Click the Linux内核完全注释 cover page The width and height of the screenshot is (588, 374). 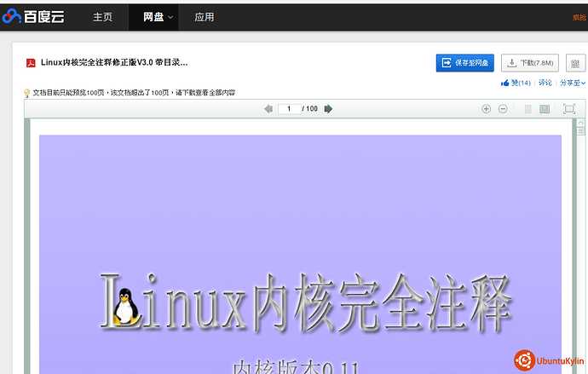[300, 254]
